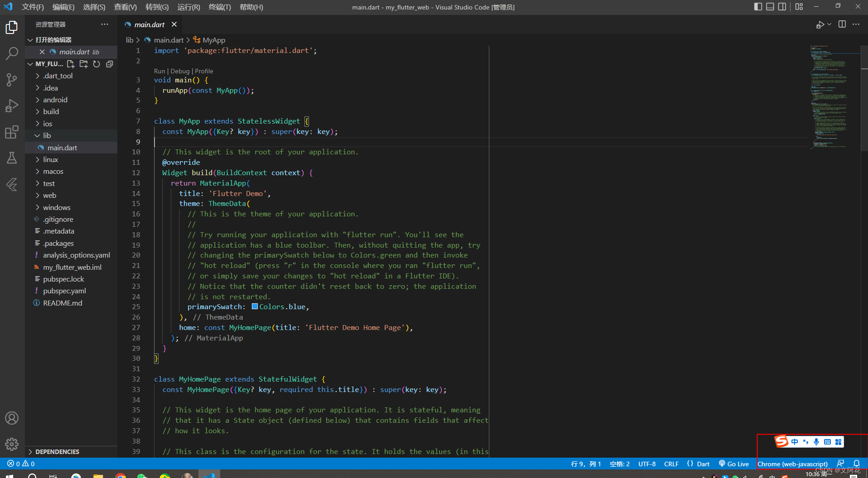Image resolution: width=868 pixels, height=478 pixels.
Task: Refresh the explorer file tree
Action: pos(96,64)
